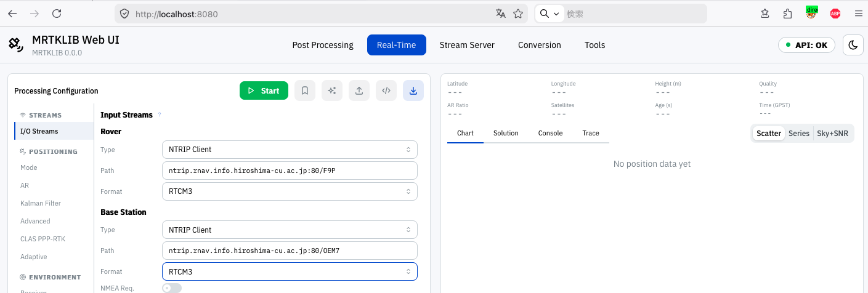868x293 pixels.
Task: Select the Real-Time tab
Action: pyautogui.click(x=397, y=45)
